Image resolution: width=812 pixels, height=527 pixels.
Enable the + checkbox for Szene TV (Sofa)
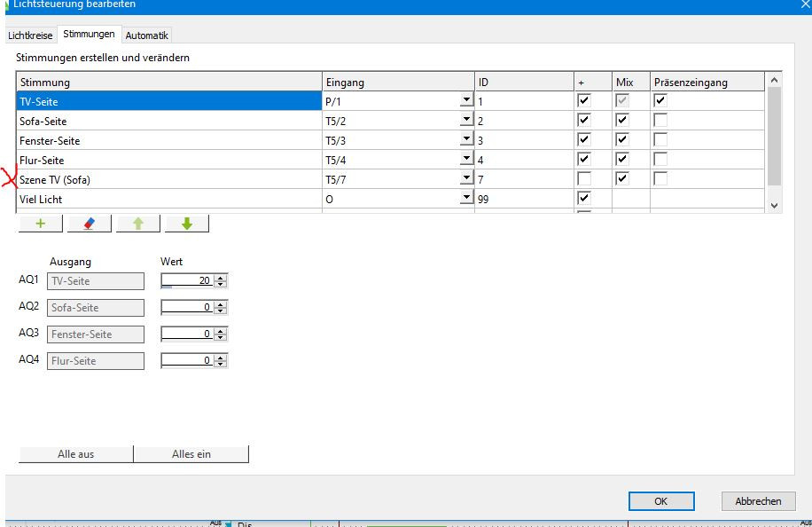583,179
